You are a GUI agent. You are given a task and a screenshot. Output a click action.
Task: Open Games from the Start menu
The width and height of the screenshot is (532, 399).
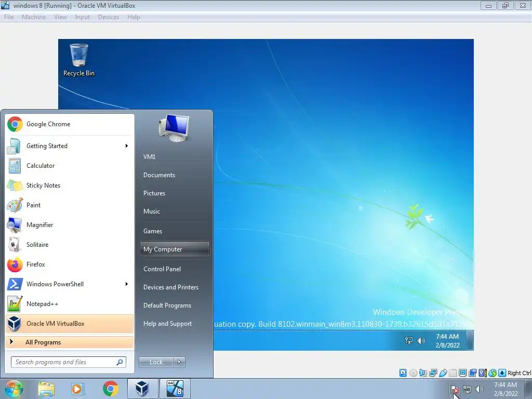tap(175, 231)
